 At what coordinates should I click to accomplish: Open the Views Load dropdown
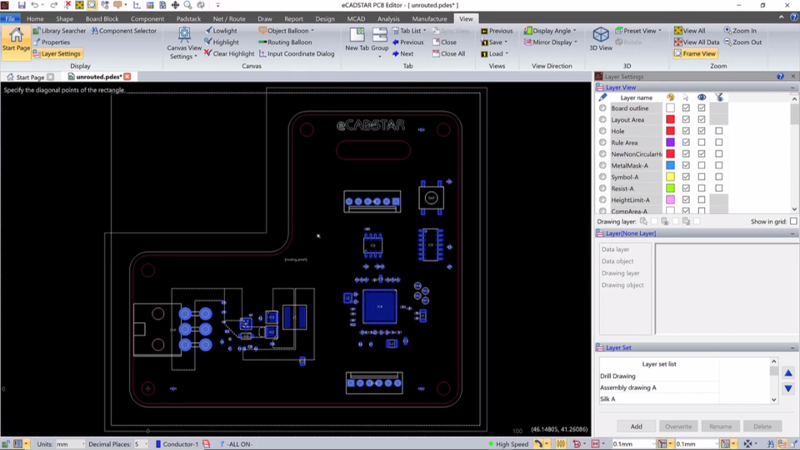(495, 54)
